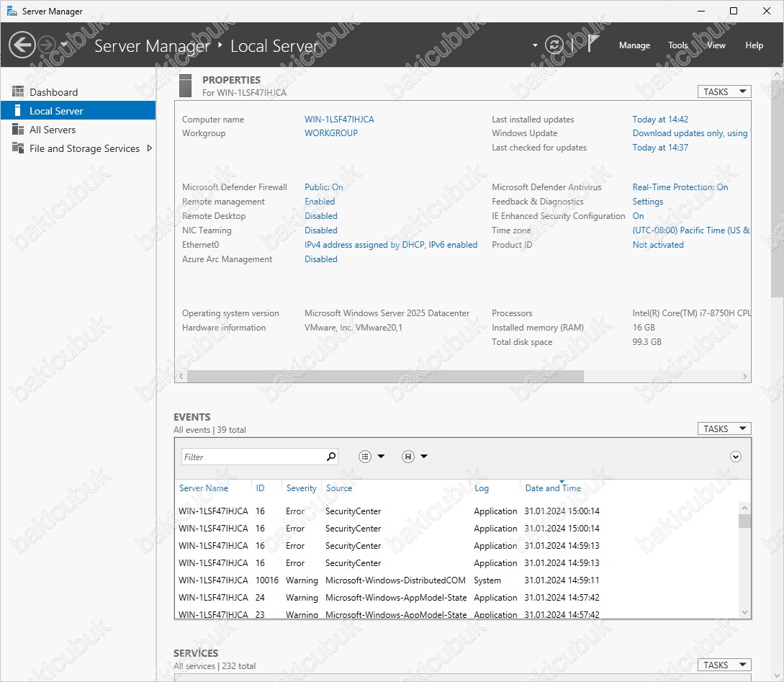Sort events by Date and Time column
This screenshot has height=682, width=784.
tap(553, 488)
